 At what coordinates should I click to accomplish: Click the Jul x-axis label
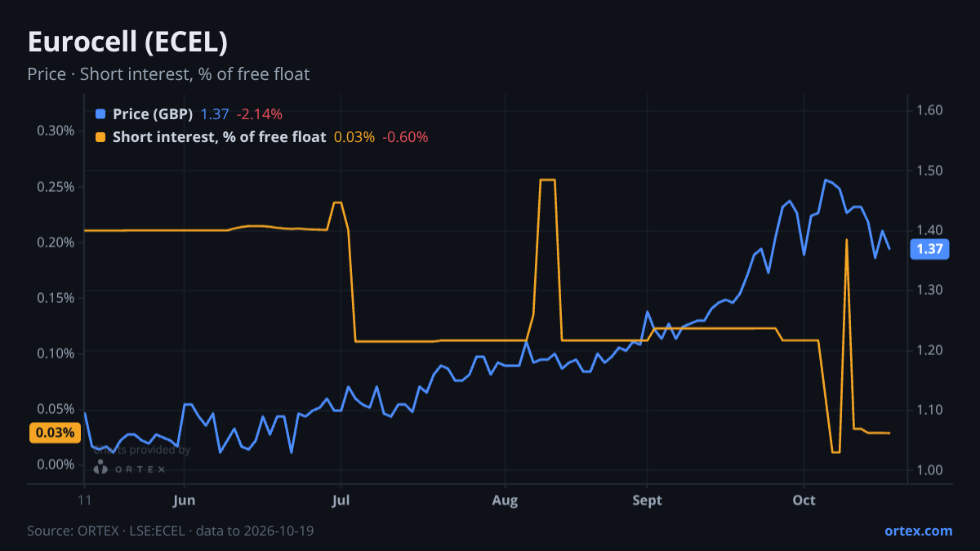point(341,500)
